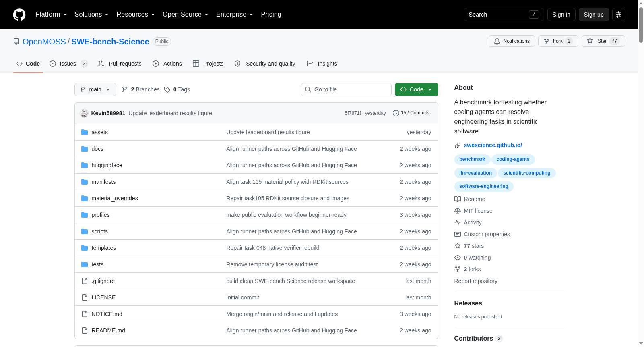Click the commit history clock icon
644x347 pixels.
click(396, 113)
